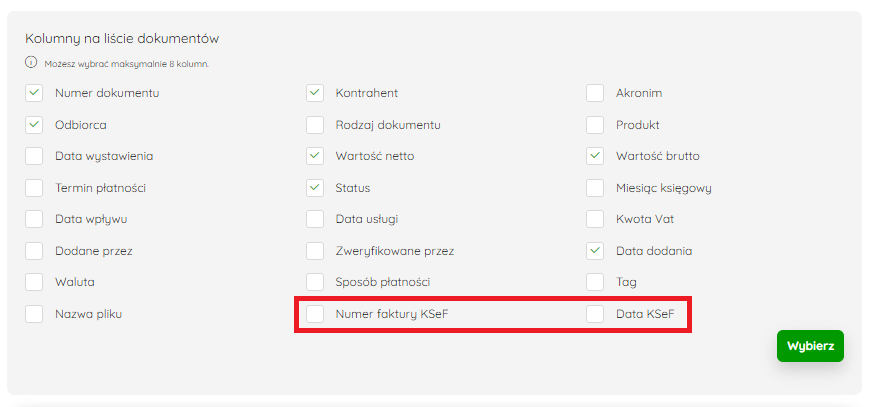Screen dimensions: 875x407
Task: Disable the Data dodania column
Action: click(595, 251)
